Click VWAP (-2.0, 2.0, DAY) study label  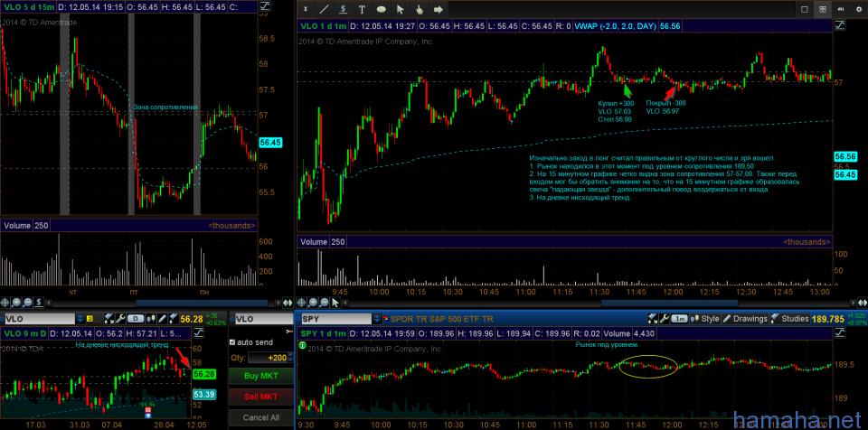click(x=615, y=25)
